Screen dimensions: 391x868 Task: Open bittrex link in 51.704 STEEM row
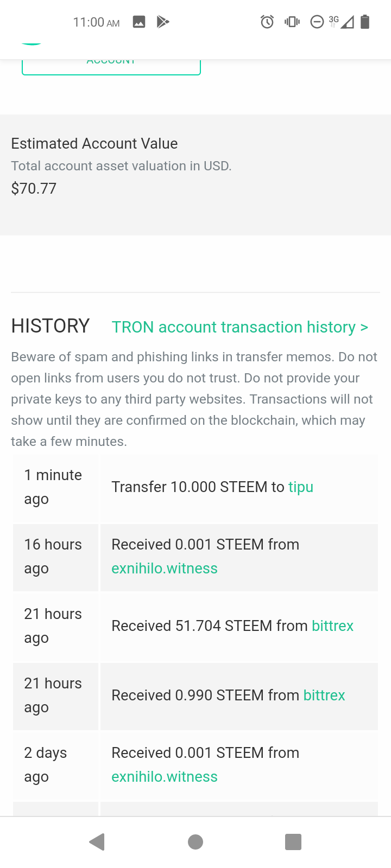tap(333, 626)
